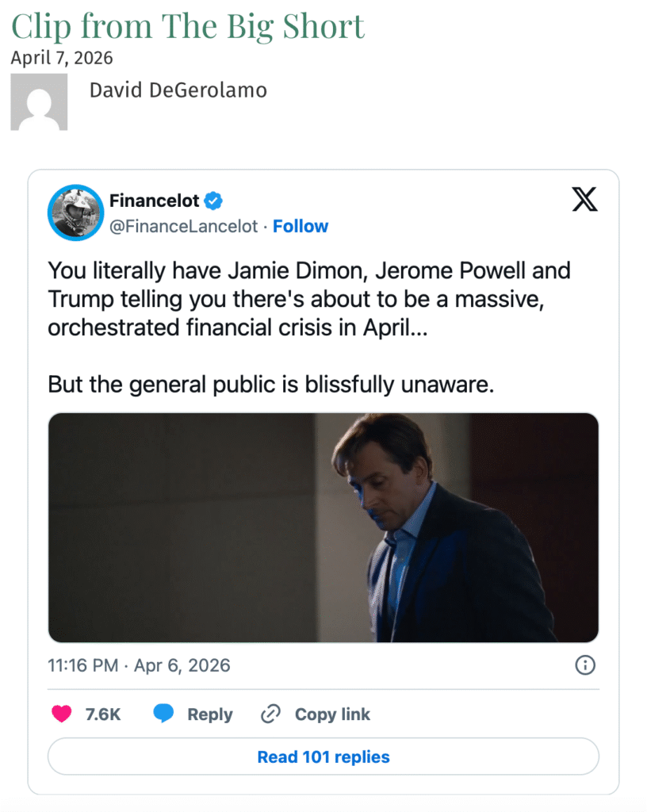Open the 'Clip from The Big Short' title
Image resolution: width=647 pixels, height=812 pixels.
pyautogui.click(x=188, y=26)
